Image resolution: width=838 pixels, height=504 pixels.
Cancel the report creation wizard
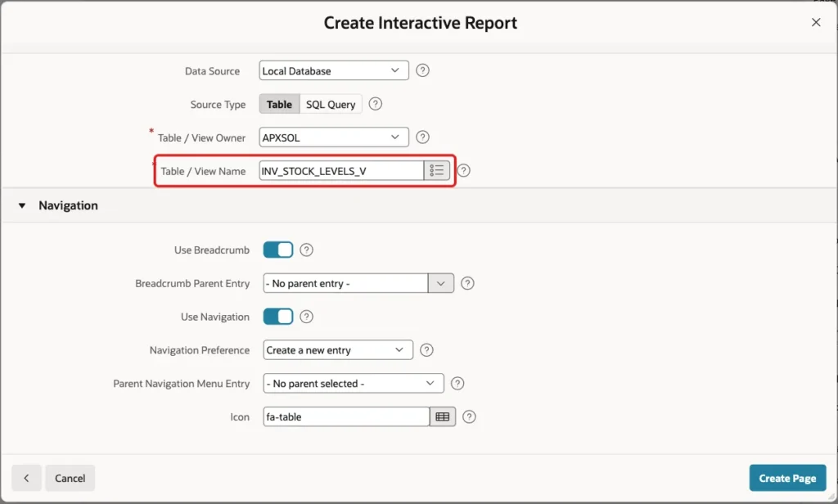coord(70,478)
